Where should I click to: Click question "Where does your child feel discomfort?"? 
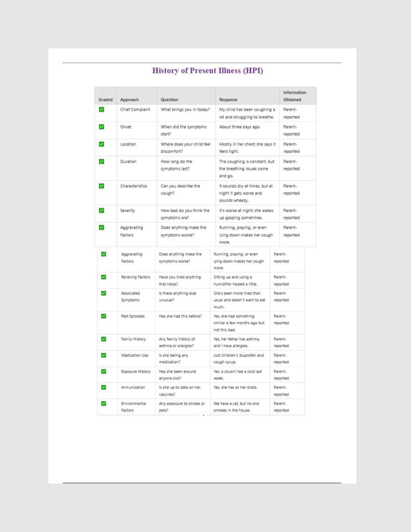186,148
